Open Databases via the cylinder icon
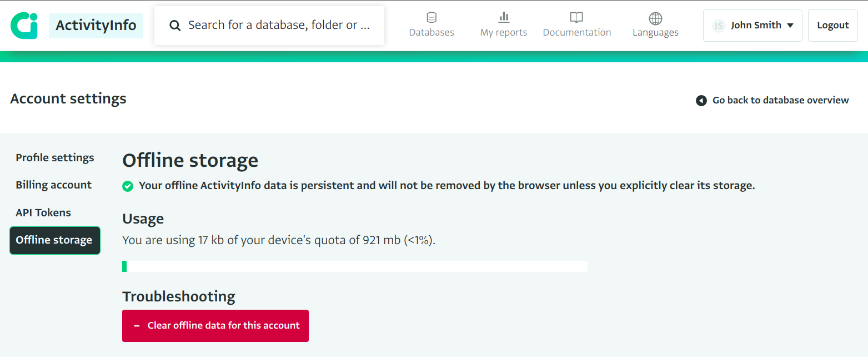 [x=432, y=18]
